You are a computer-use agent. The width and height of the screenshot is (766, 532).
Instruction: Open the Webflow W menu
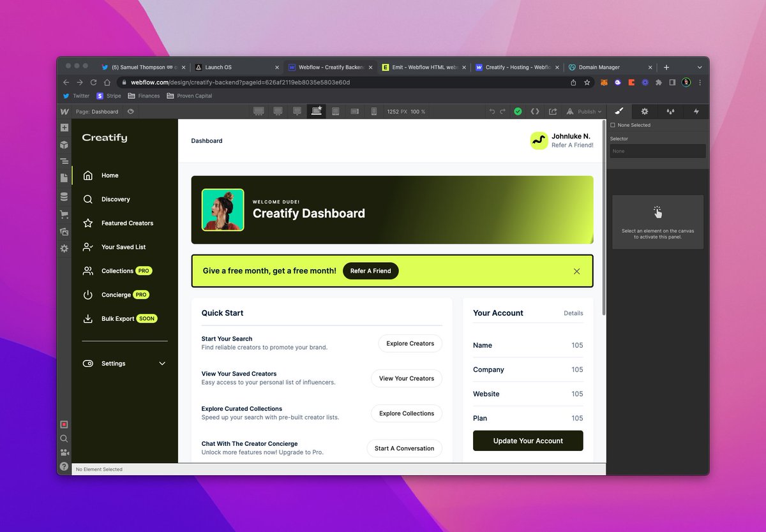click(x=64, y=112)
